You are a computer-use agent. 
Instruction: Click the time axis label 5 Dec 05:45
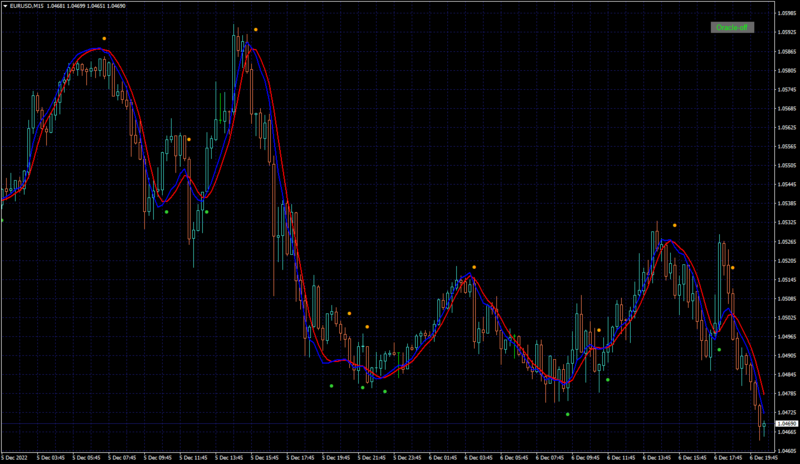(x=86, y=458)
